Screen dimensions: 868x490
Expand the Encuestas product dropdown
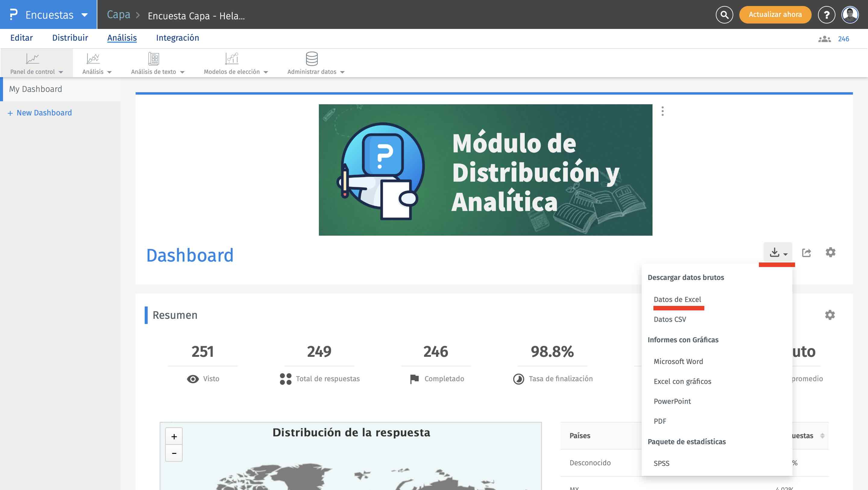(x=85, y=15)
